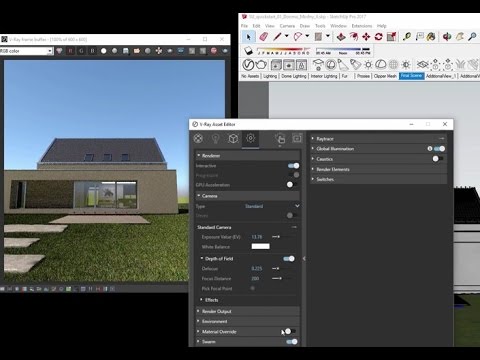480x360 pixels.
Task: Toggle the Swarm switch
Action: point(292,341)
